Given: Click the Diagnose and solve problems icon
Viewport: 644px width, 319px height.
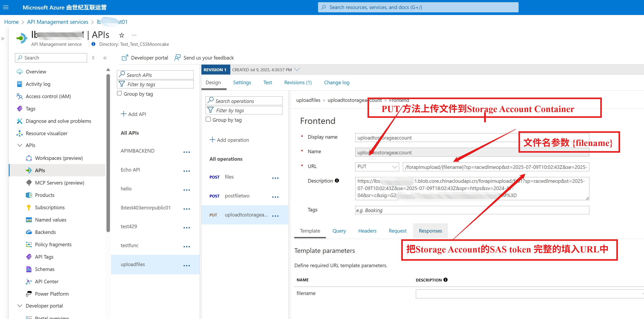Looking at the screenshot, I should point(19,121).
